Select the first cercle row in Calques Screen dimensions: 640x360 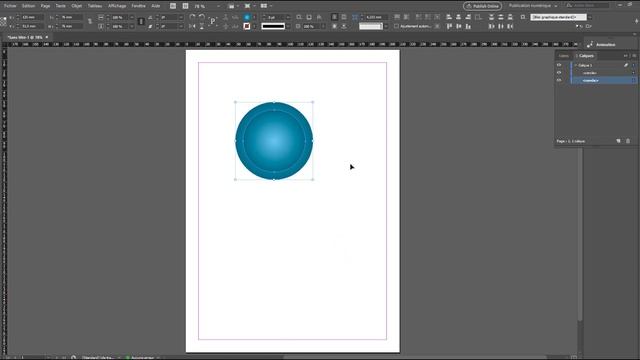[603, 73]
